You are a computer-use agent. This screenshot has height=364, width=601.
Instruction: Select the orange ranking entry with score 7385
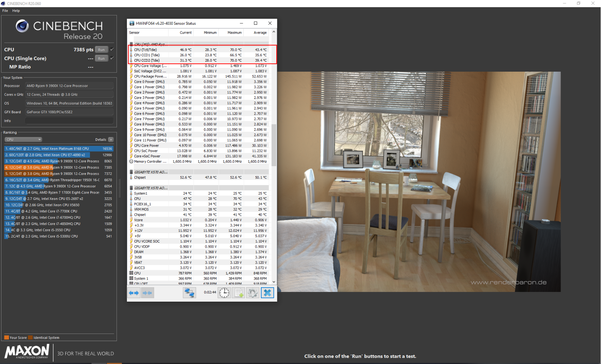point(59,167)
